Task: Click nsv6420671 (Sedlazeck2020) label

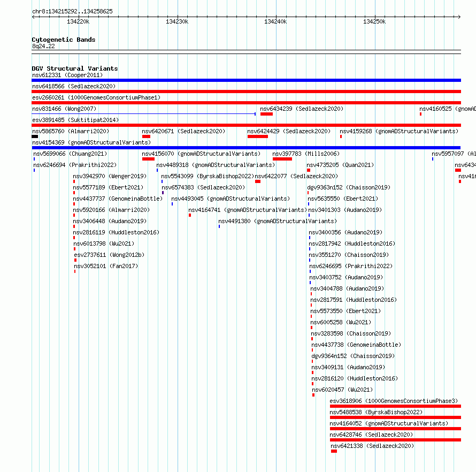Action: tap(183, 131)
